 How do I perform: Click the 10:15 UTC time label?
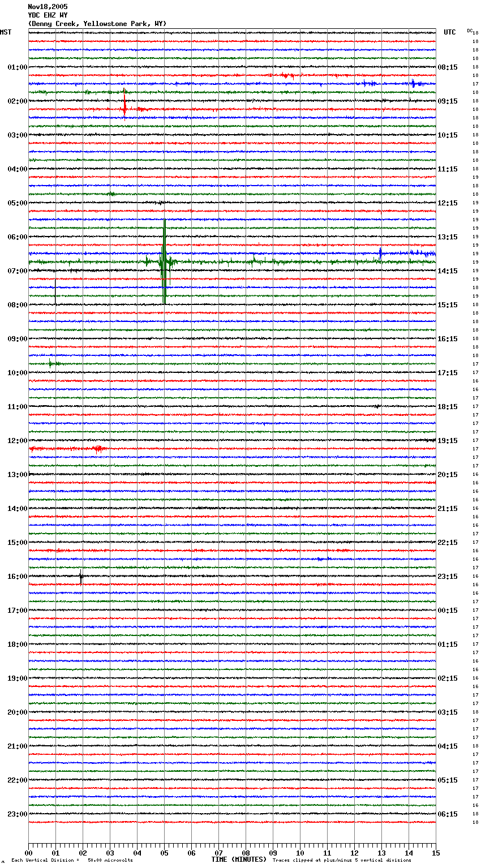click(x=448, y=135)
